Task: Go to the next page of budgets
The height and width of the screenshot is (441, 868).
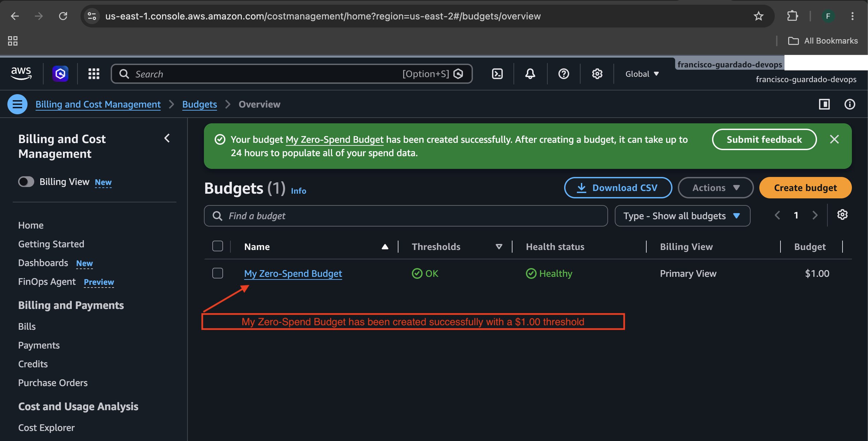Action: 815,215
